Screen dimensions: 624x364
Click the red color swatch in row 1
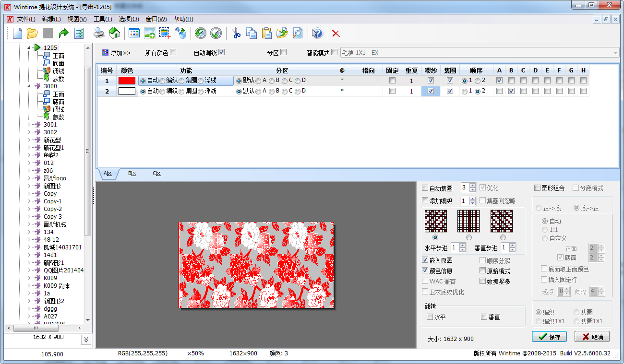click(x=127, y=81)
